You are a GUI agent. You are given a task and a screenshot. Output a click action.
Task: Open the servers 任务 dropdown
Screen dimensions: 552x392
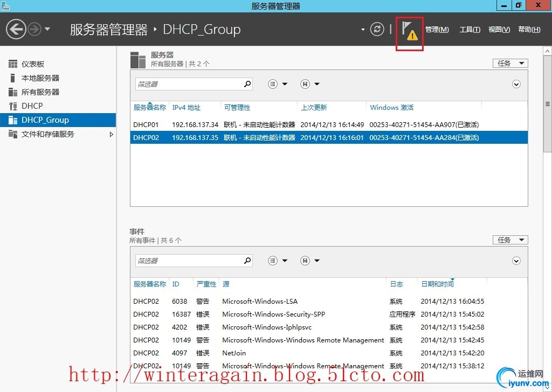510,64
